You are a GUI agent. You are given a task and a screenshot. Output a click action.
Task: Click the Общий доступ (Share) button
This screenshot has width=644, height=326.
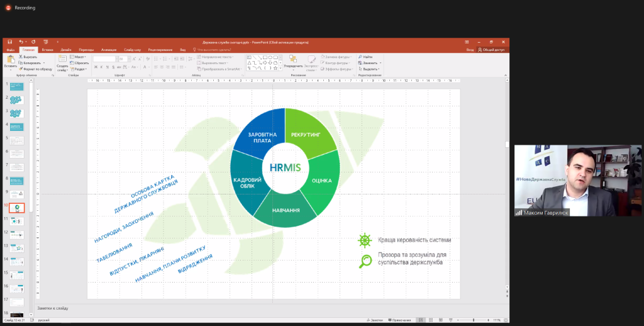point(493,49)
